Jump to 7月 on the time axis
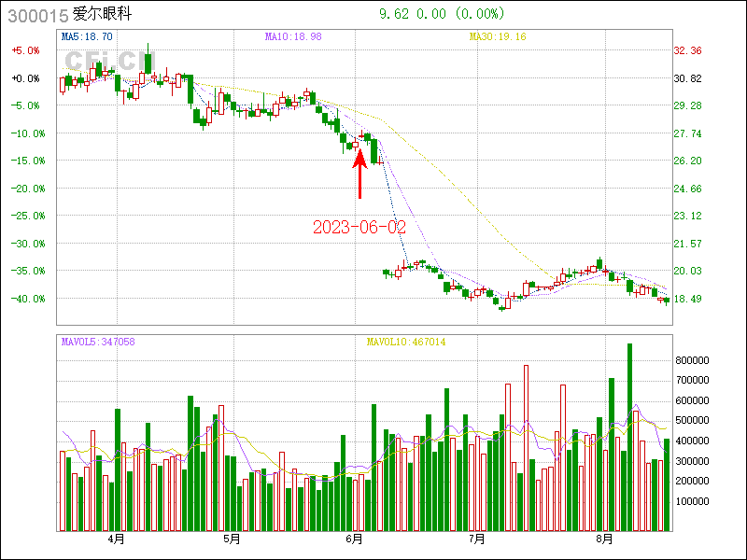This screenshot has height=560, width=747. [477, 539]
